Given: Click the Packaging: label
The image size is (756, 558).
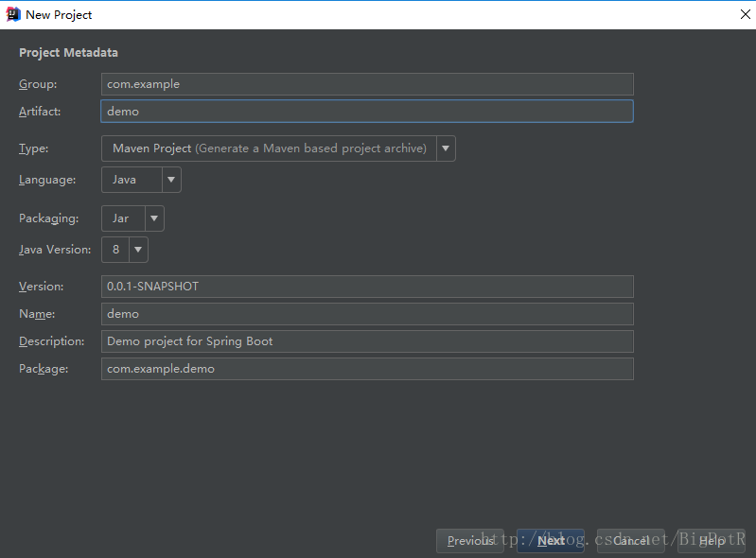Looking at the screenshot, I should (x=48, y=218).
